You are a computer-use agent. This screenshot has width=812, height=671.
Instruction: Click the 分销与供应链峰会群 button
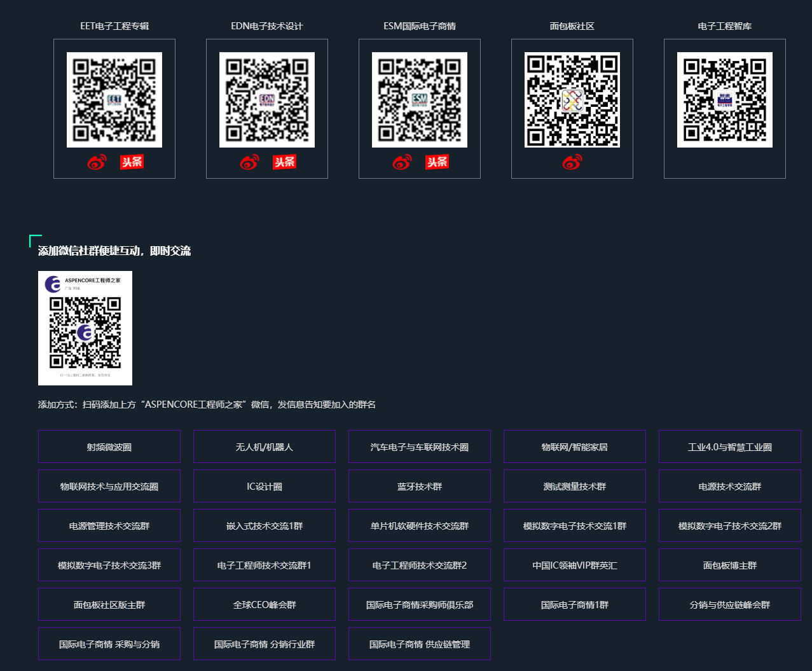[x=730, y=604]
